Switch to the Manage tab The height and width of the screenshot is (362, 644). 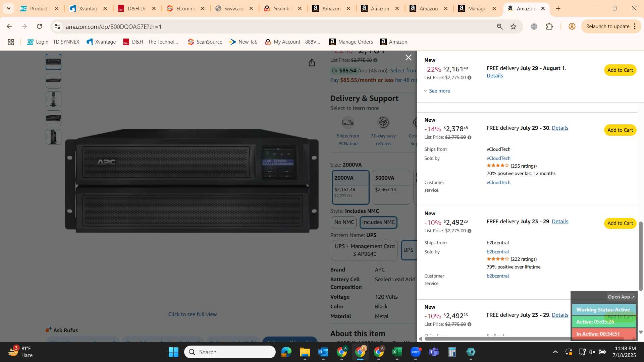[x=477, y=8]
